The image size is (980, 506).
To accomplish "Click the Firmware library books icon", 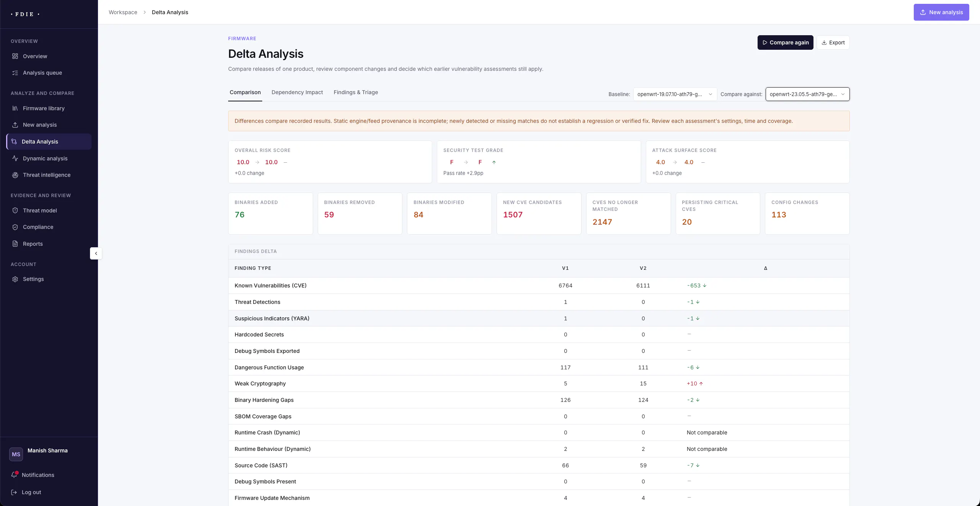I will coord(15,108).
